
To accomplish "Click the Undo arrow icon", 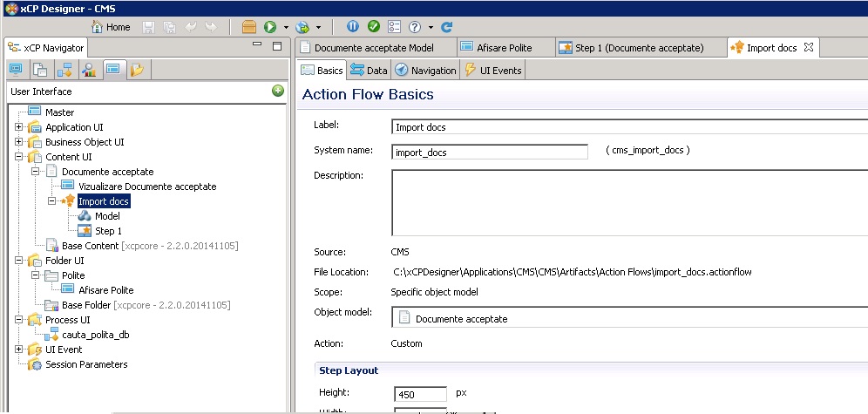I will pos(191,26).
